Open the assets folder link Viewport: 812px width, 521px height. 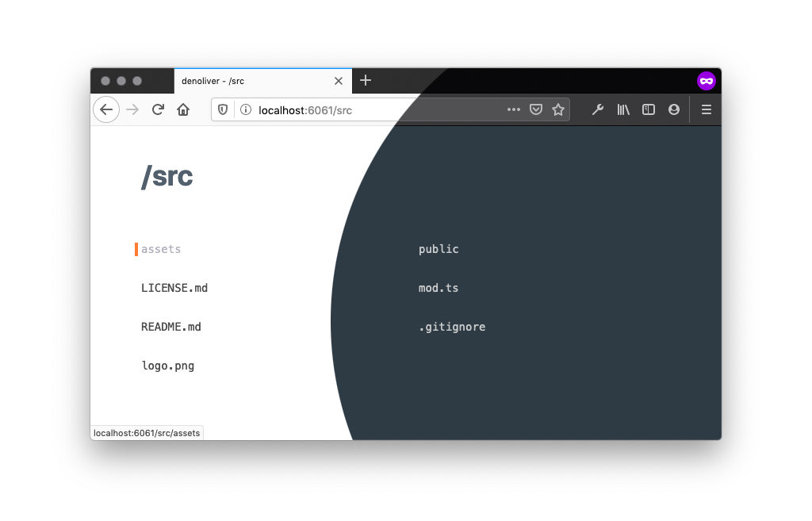coord(161,249)
